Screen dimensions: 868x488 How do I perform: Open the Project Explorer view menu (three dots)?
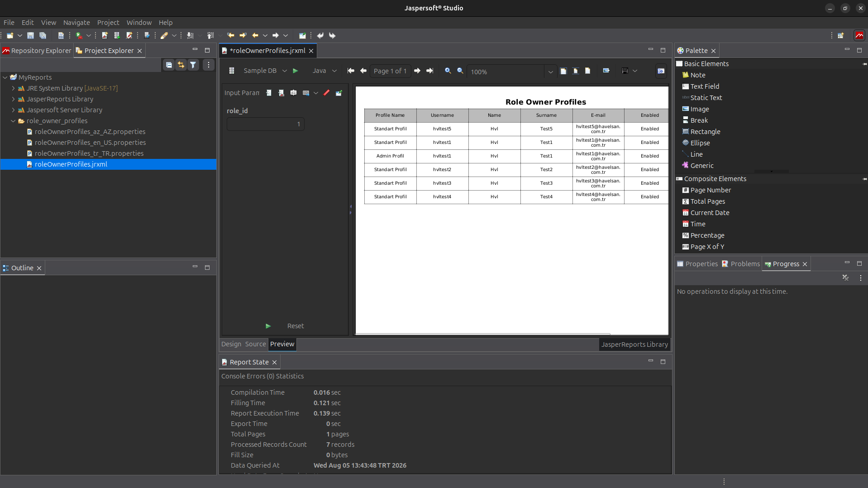click(209, 65)
